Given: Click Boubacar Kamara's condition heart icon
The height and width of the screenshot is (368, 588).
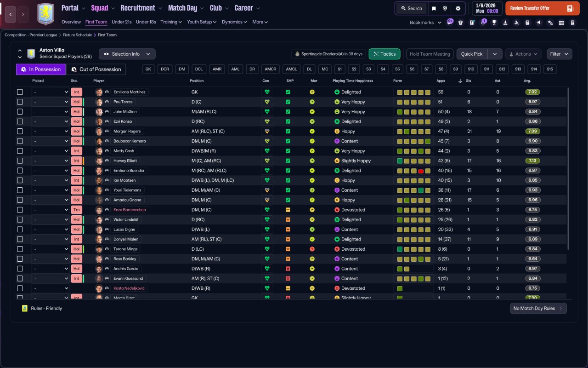Looking at the screenshot, I should pyautogui.click(x=266, y=141).
